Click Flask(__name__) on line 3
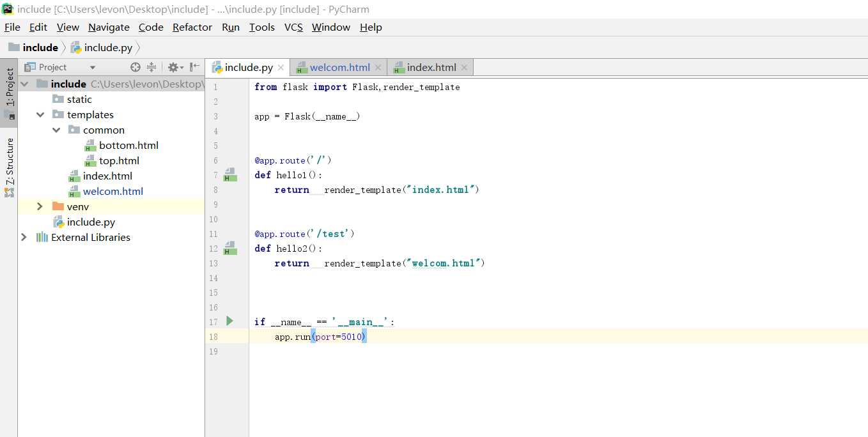Image resolution: width=868 pixels, height=437 pixels. [323, 116]
